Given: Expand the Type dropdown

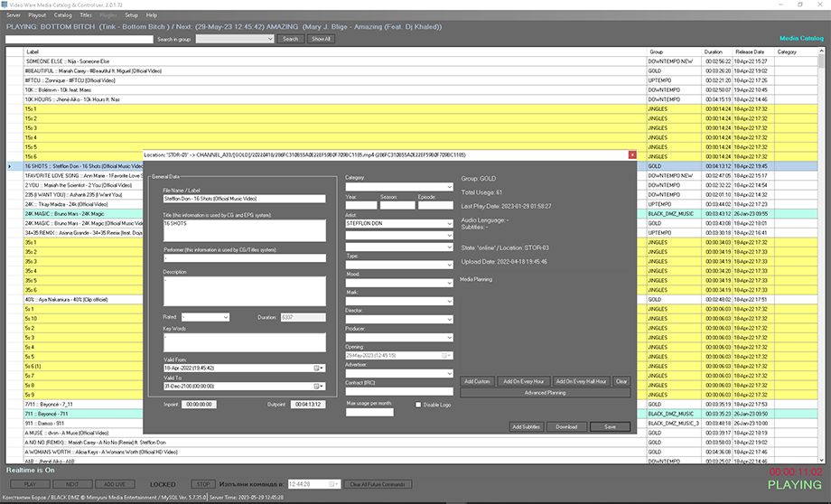Looking at the screenshot, I should pos(450,265).
